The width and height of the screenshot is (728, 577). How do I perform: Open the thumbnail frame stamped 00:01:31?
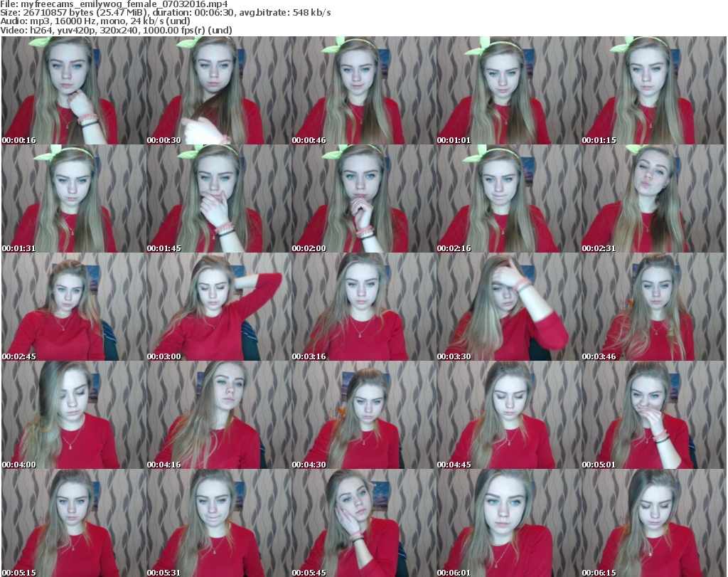(x=74, y=198)
